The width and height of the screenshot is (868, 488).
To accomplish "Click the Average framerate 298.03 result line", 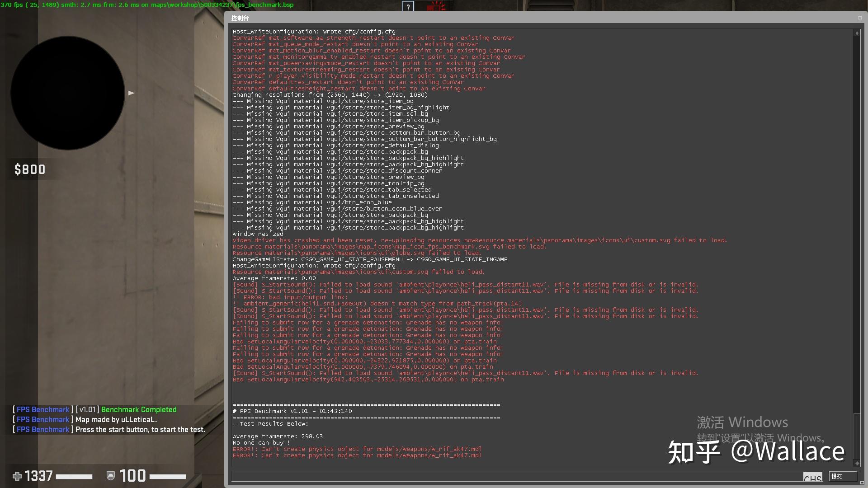I will [278, 436].
